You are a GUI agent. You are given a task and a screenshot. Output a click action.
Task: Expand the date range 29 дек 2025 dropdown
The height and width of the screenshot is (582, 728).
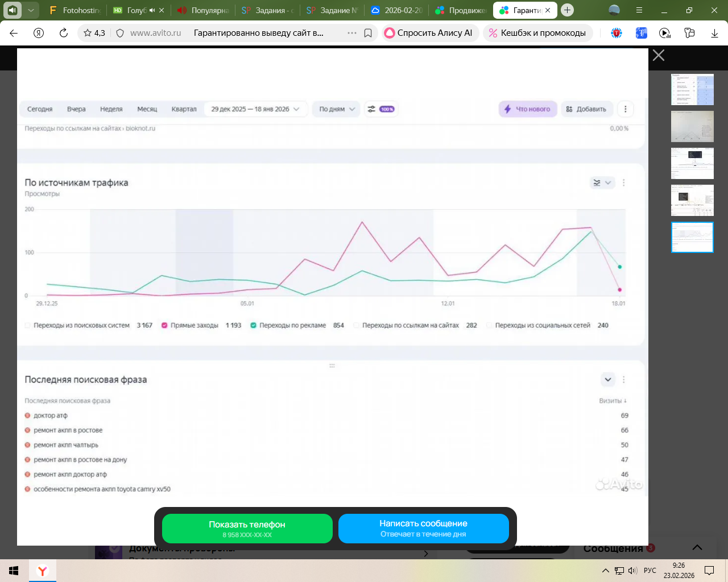255,109
